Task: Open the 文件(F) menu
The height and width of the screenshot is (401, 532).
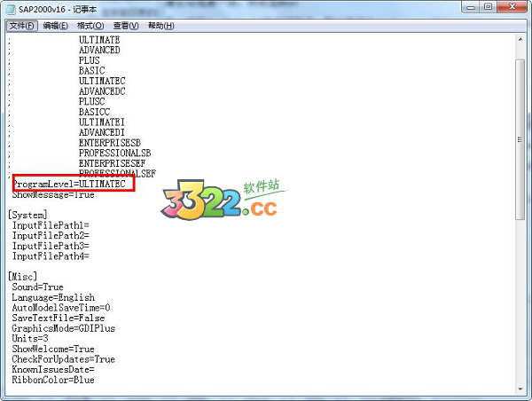Action: tap(21, 26)
